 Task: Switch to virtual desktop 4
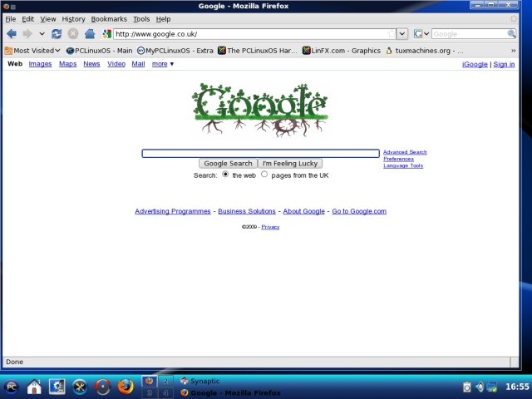tap(165, 393)
